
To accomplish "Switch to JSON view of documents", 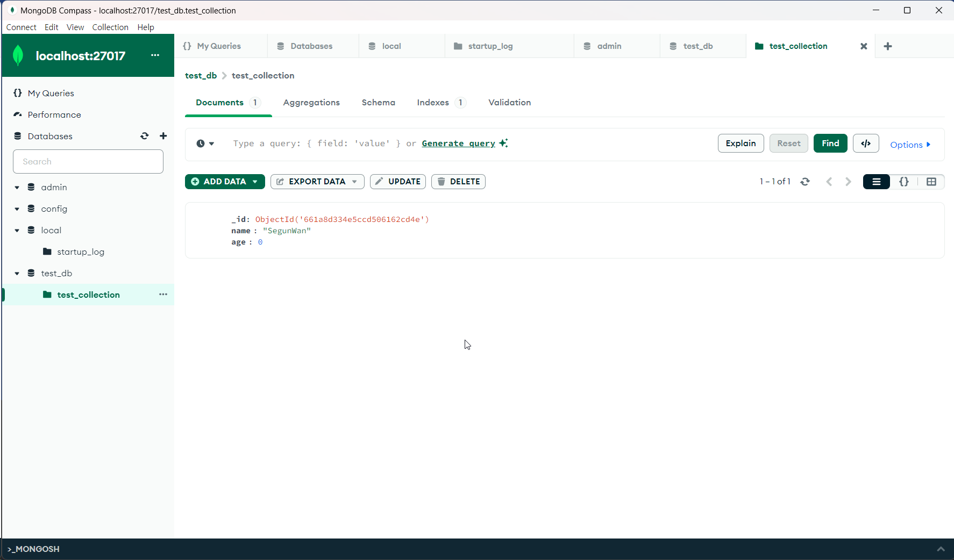I will (904, 182).
